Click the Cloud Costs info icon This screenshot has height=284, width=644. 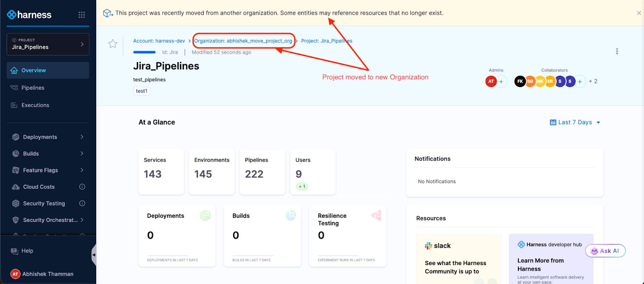pyautogui.click(x=82, y=187)
